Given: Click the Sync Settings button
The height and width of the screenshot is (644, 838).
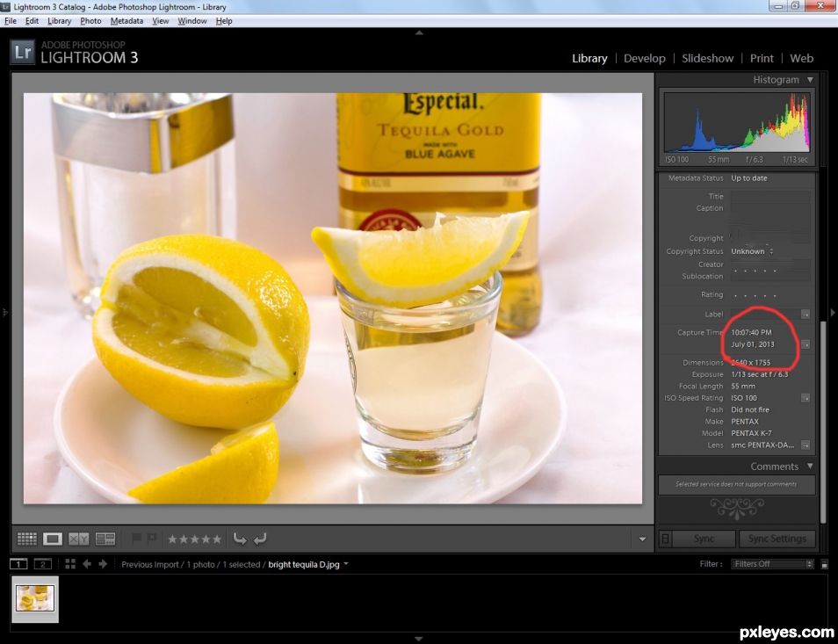Looking at the screenshot, I should (x=777, y=539).
